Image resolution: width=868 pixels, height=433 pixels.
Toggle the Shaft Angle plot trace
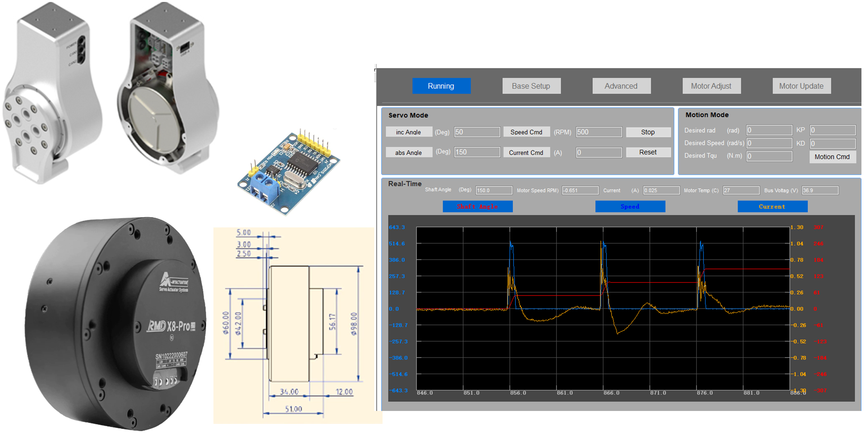(x=477, y=206)
